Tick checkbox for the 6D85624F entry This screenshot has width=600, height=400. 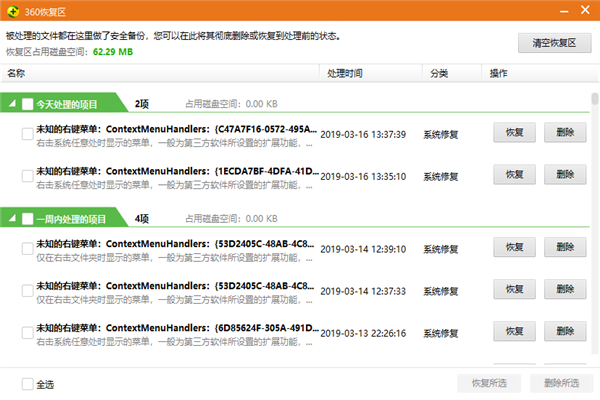[28, 333]
